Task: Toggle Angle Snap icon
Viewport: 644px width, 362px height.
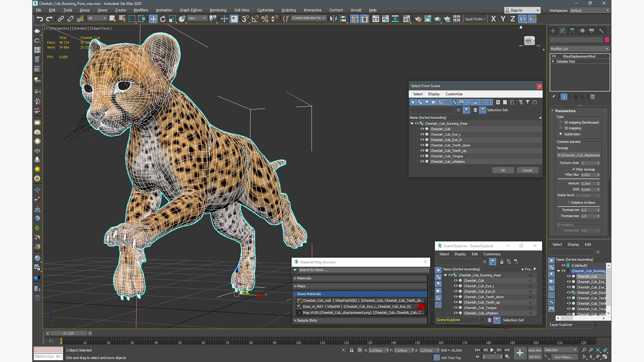Action: point(255,19)
